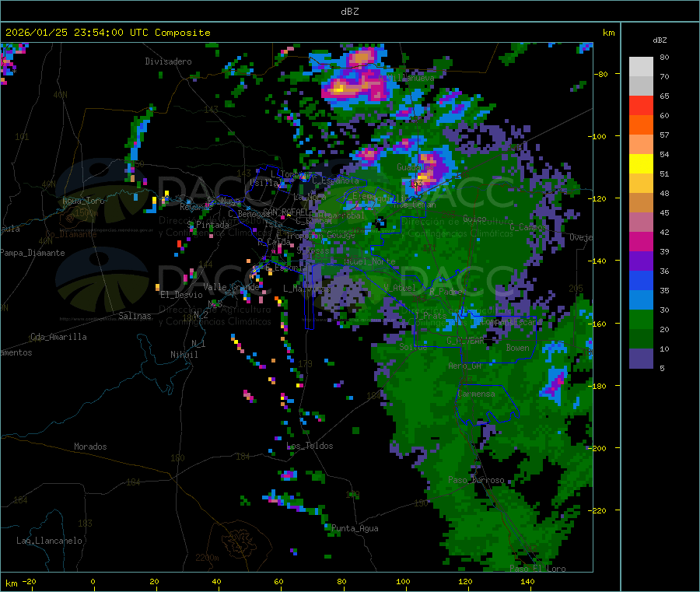Click the Salinas map label
The height and width of the screenshot is (592, 700).
pos(135,316)
